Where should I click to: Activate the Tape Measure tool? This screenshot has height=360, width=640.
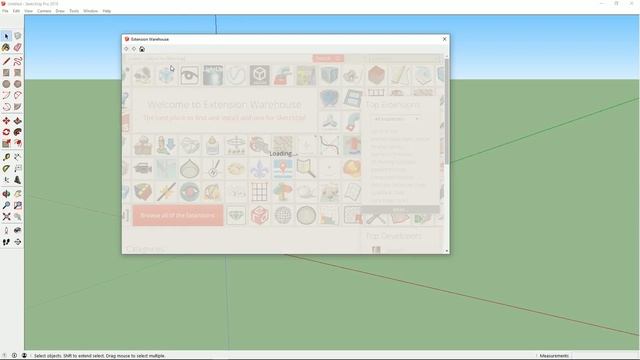point(6,157)
